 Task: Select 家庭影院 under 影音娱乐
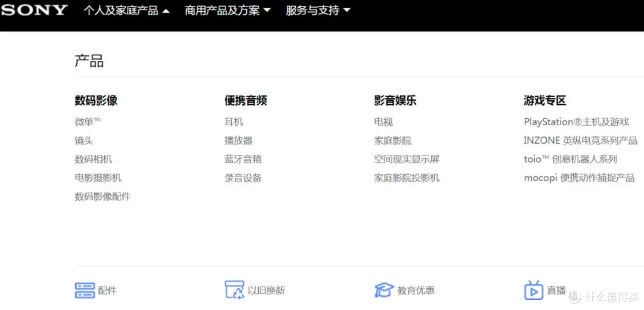pos(392,141)
